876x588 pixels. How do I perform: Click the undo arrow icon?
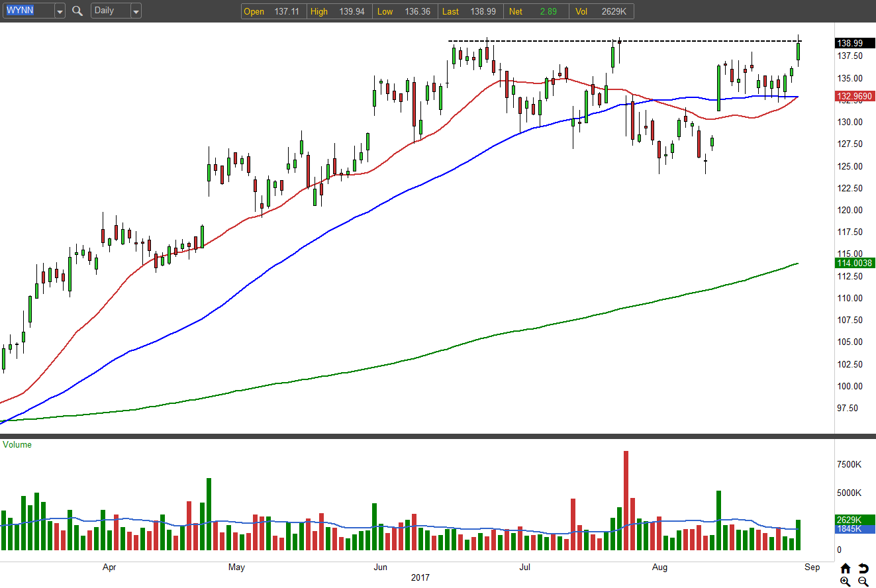coord(863,568)
